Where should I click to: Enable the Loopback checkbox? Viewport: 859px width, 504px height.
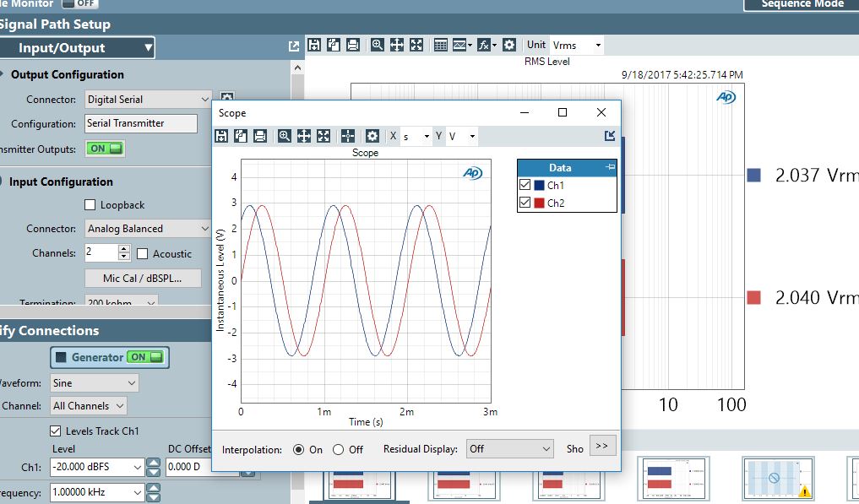90,205
